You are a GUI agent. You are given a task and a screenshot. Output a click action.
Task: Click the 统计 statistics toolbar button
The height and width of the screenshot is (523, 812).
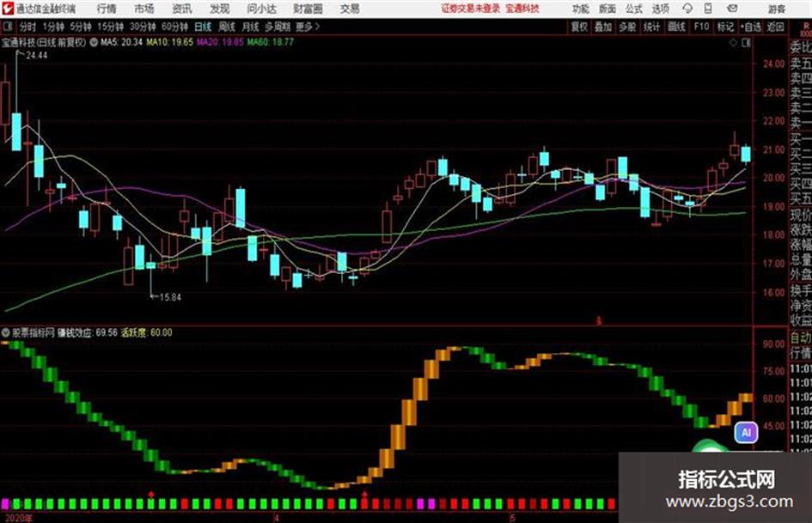652,27
